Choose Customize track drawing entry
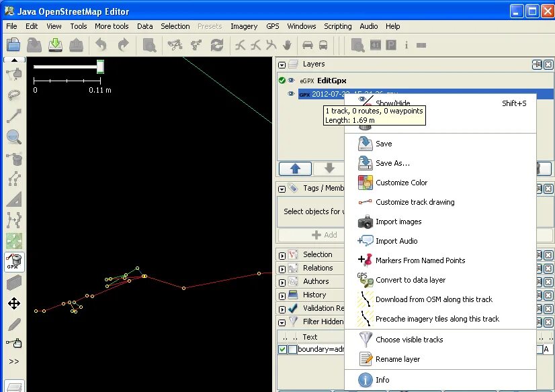555x392 pixels. (440, 202)
